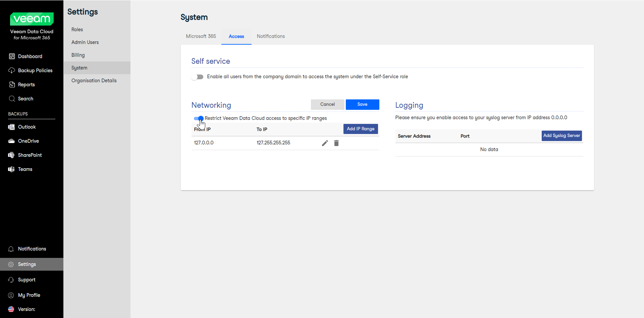
Task: Open Organisation Details
Action: click(x=94, y=81)
